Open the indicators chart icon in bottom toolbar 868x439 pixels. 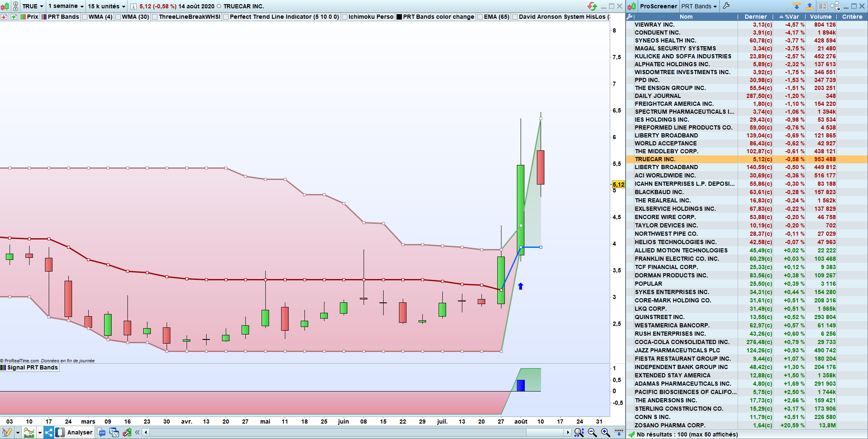29,432
